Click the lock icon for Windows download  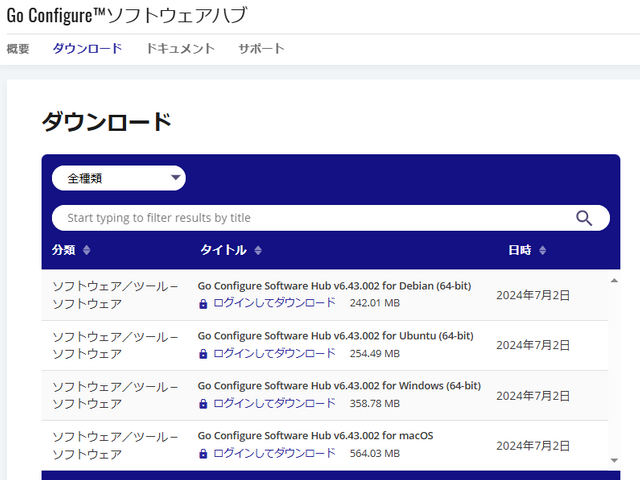point(203,404)
